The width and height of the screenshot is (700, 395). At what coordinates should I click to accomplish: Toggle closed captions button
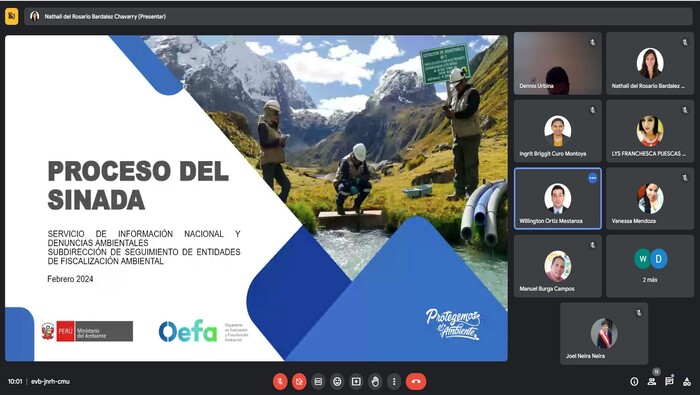click(x=318, y=382)
